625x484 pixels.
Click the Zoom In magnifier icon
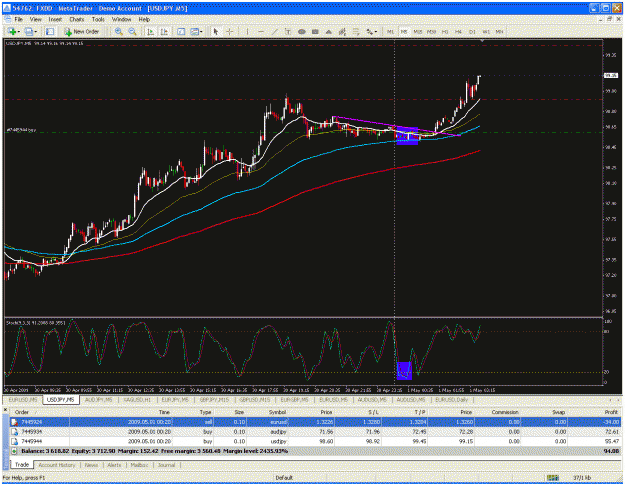[118, 31]
